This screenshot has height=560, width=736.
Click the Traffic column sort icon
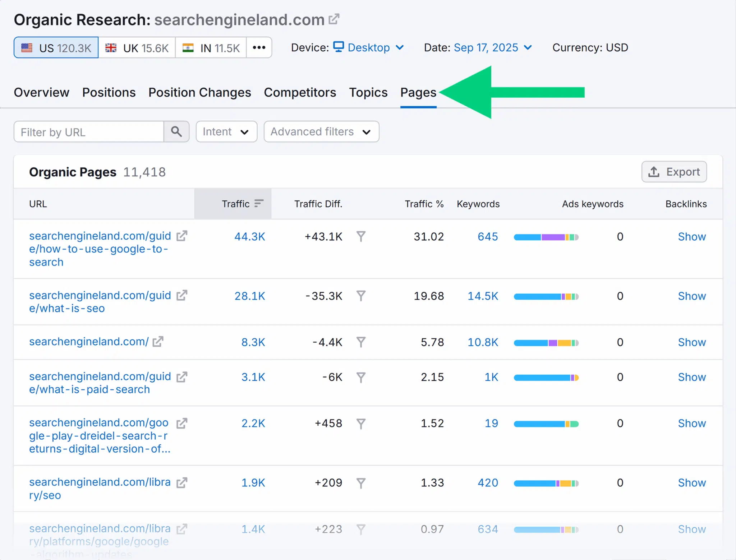(x=259, y=204)
